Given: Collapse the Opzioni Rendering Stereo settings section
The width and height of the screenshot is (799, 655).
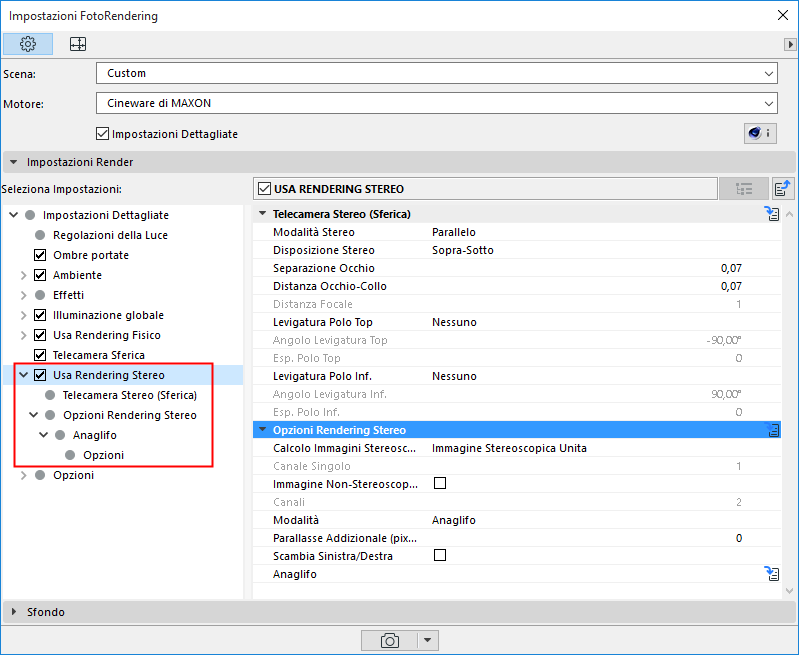Looking at the screenshot, I should click(x=262, y=430).
